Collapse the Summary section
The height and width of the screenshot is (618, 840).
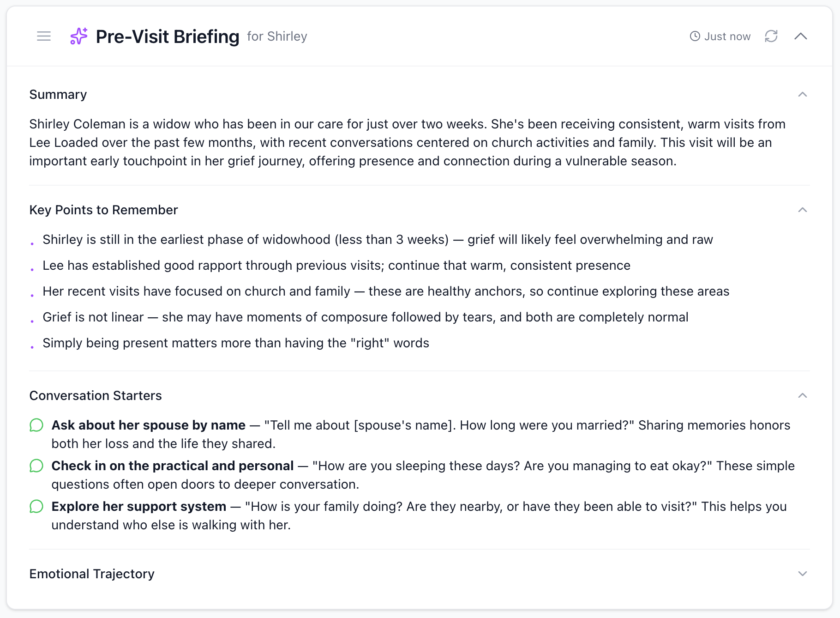(803, 94)
